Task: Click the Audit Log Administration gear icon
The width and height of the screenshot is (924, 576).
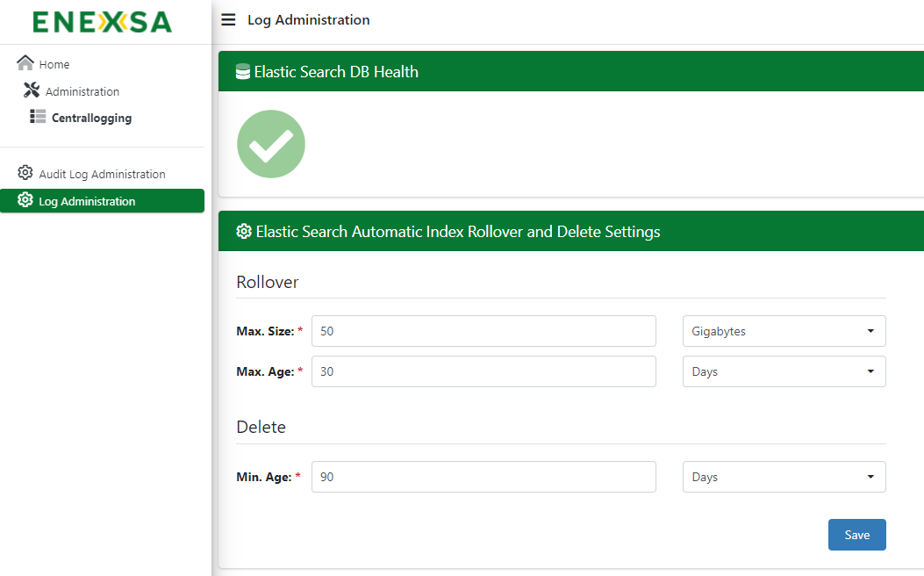Action: point(25,173)
